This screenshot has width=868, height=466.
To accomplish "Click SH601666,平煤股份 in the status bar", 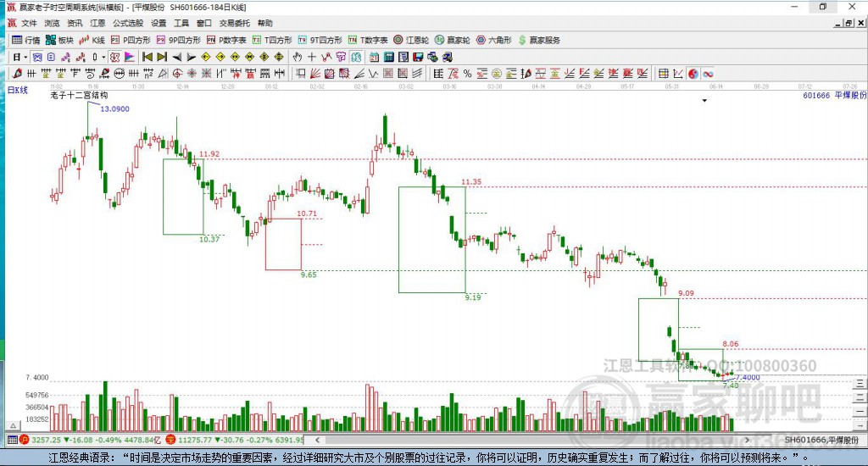I will click(821, 440).
